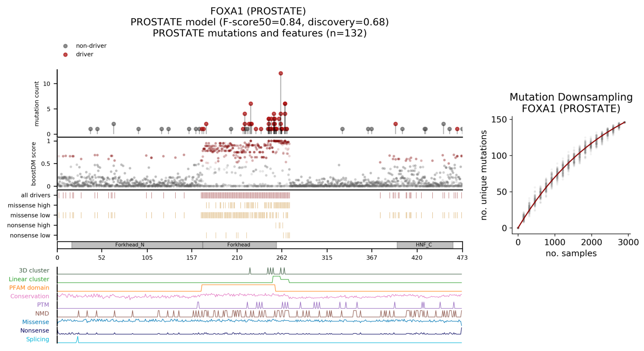Click the brown 'NMD' track label
Screen dimensions: 644x351
[x=42, y=313]
